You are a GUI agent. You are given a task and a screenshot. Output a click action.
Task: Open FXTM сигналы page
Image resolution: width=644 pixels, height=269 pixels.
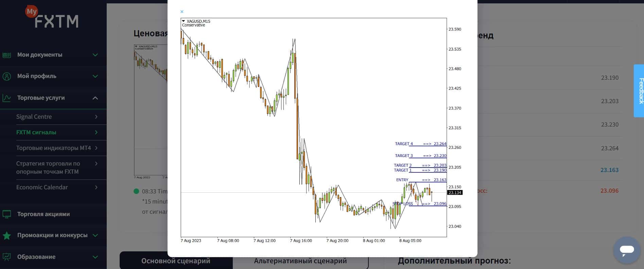[36, 132]
